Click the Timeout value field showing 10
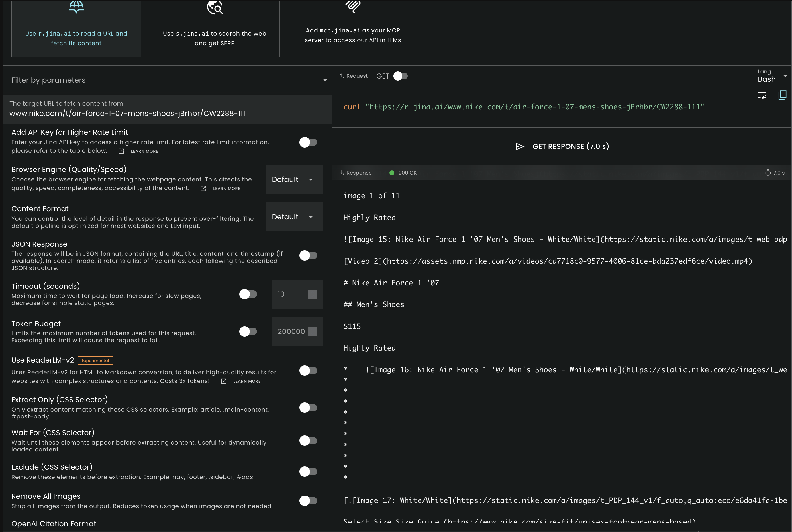The height and width of the screenshot is (532, 792). click(297, 294)
